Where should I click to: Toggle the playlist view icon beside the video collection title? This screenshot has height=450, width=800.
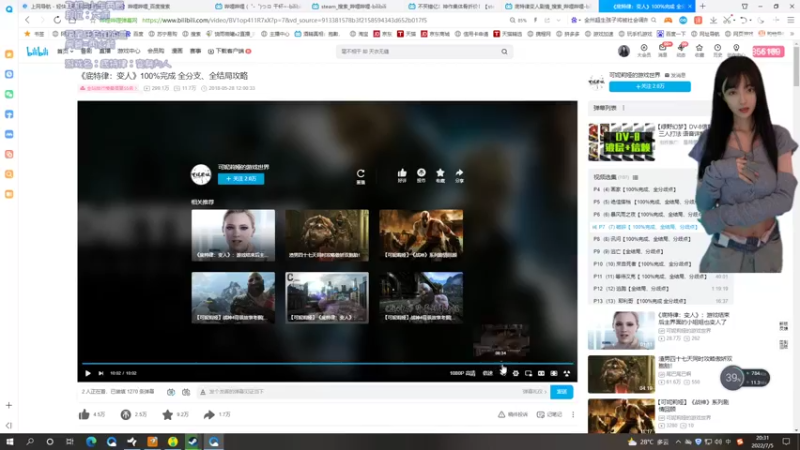[x=635, y=178]
